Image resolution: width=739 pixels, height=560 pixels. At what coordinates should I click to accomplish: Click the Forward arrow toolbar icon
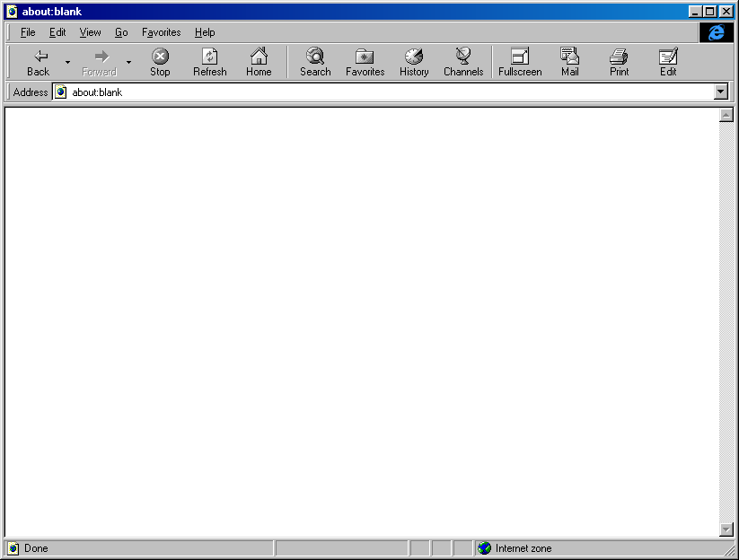coord(101,57)
